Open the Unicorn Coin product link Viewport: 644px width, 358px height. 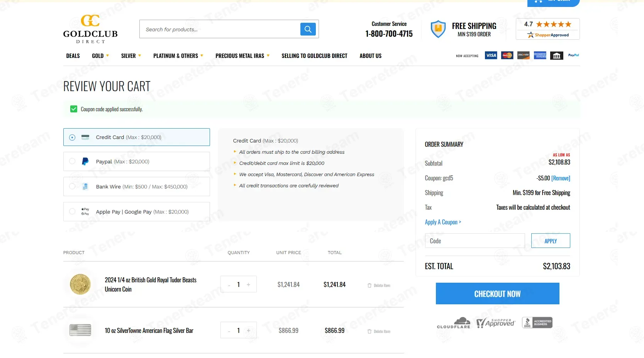(151, 285)
